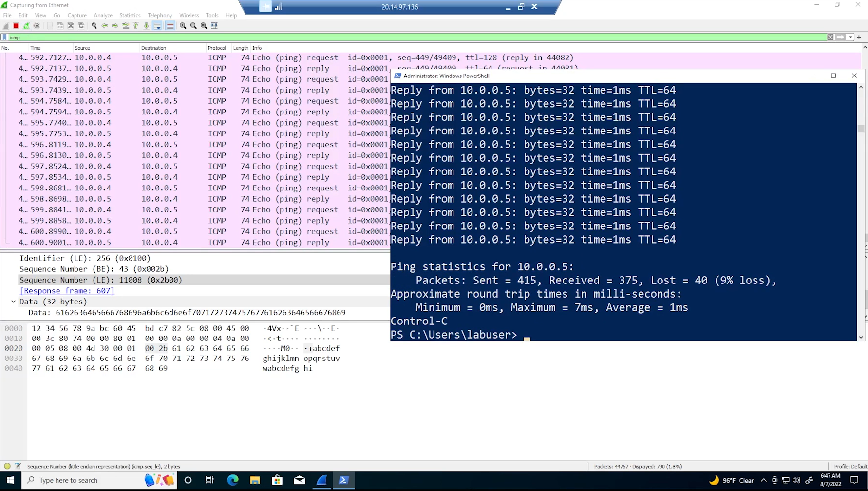868x491 pixels.
Task: Jump to the last packet
Action: 146,26
